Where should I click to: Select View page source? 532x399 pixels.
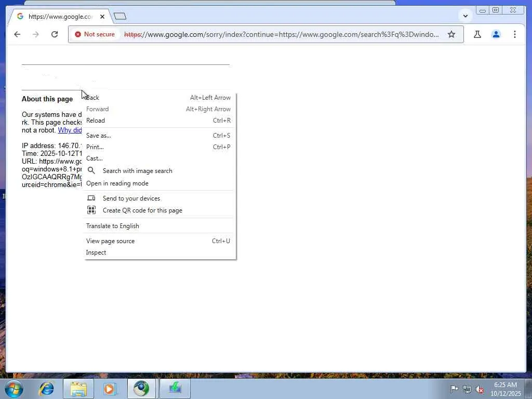click(x=159, y=241)
